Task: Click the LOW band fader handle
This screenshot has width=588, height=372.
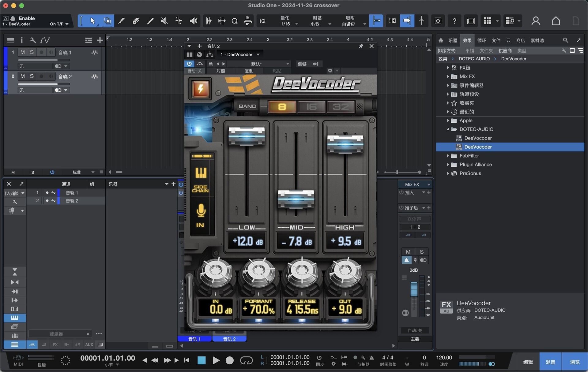Action: [247, 136]
